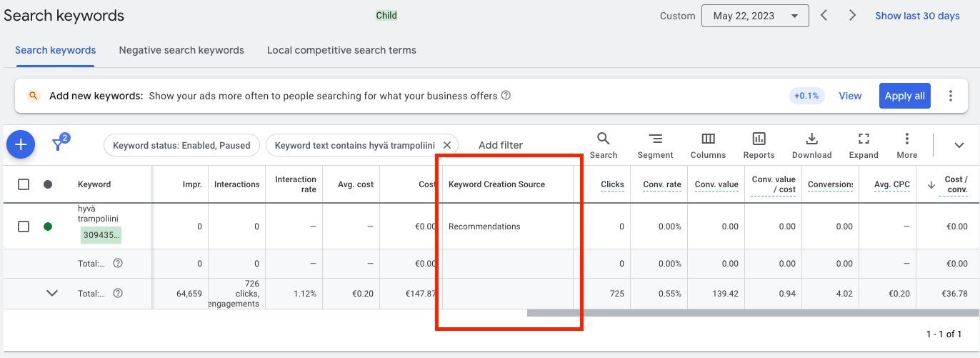Expand the table to full screen

(x=864, y=145)
